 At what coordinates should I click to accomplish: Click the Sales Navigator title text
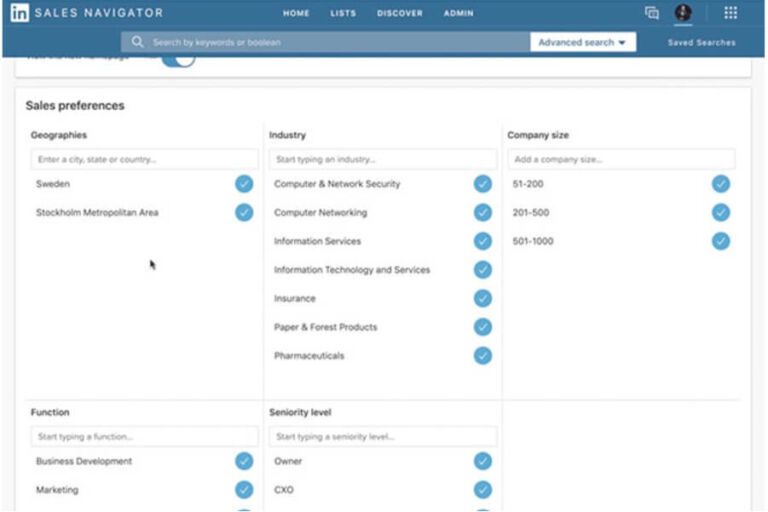[99, 13]
